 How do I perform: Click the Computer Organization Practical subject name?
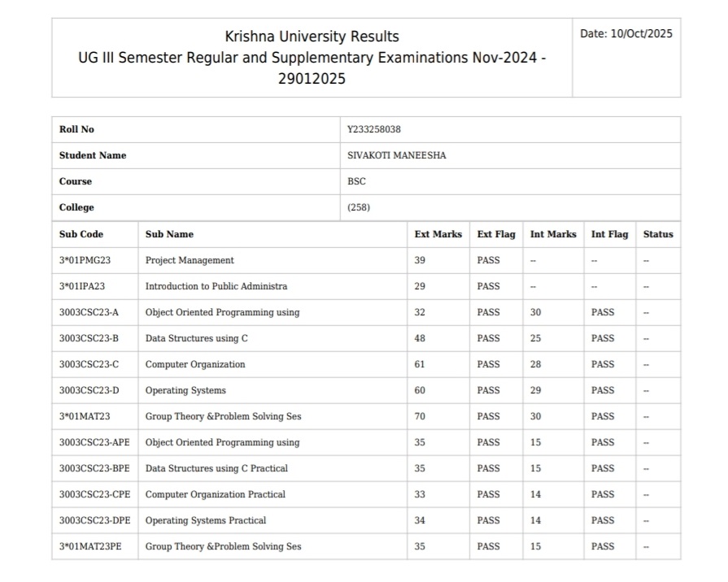tap(215, 494)
